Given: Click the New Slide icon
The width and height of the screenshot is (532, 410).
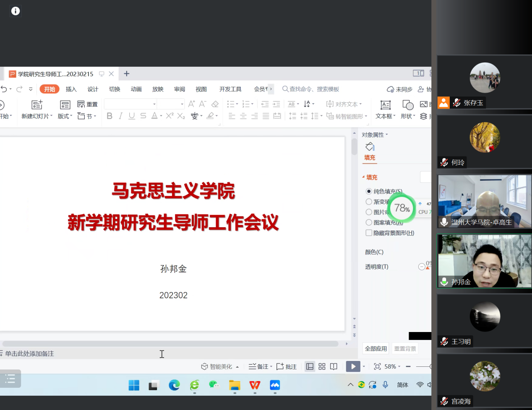Looking at the screenshot, I should pyautogui.click(x=37, y=105).
